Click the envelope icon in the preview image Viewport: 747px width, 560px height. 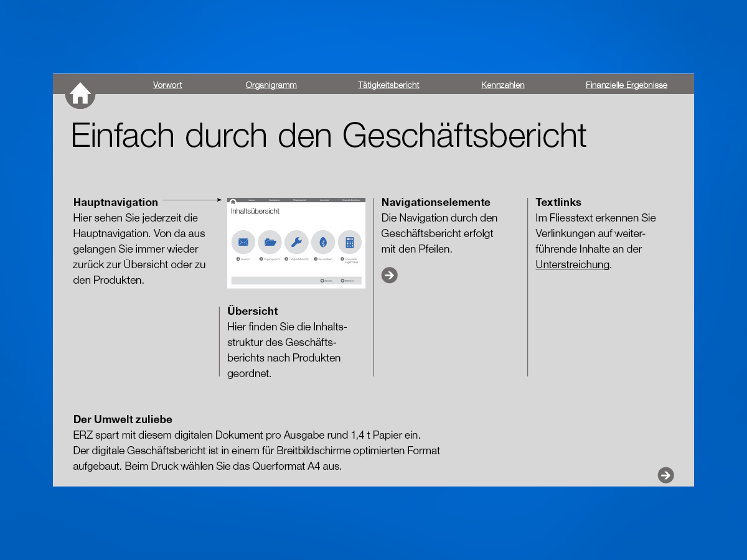point(243,242)
